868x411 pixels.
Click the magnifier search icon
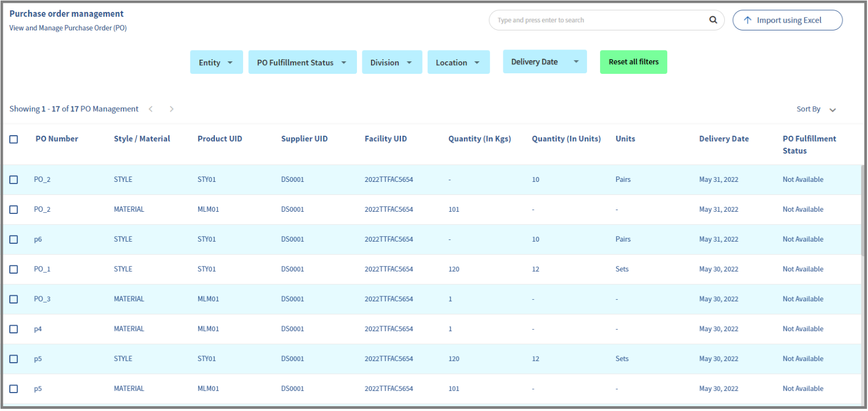[713, 20]
